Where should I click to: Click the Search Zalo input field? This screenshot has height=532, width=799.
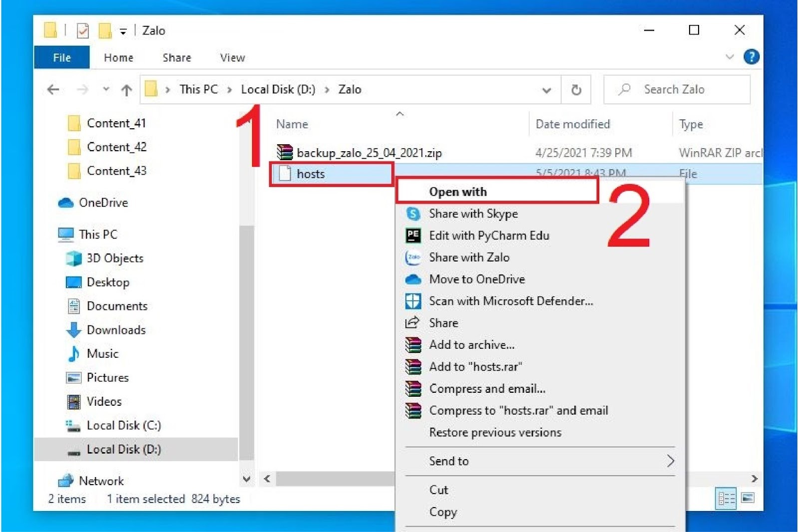[677, 90]
